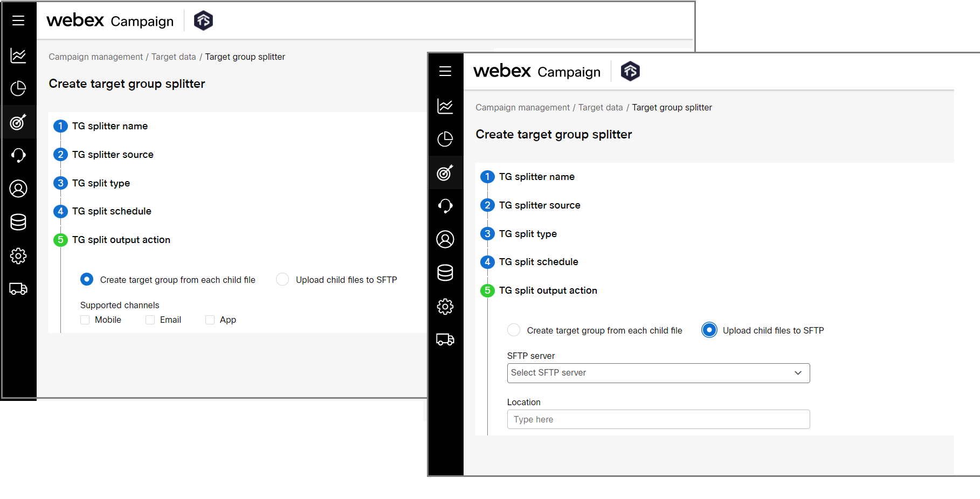Image resolution: width=980 pixels, height=499 pixels.
Task: Open the settings gear in front window sidebar
Action: pyautogui.click(x=445, y=307)
